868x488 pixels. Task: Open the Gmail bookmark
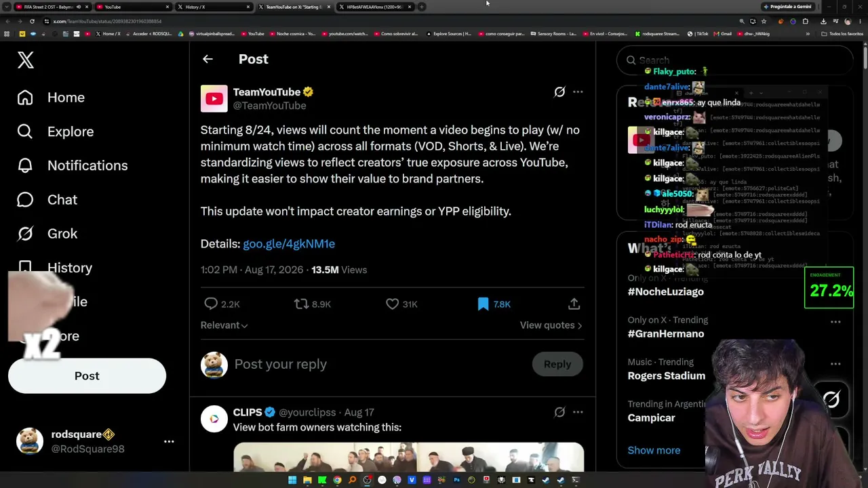[724, 34]
